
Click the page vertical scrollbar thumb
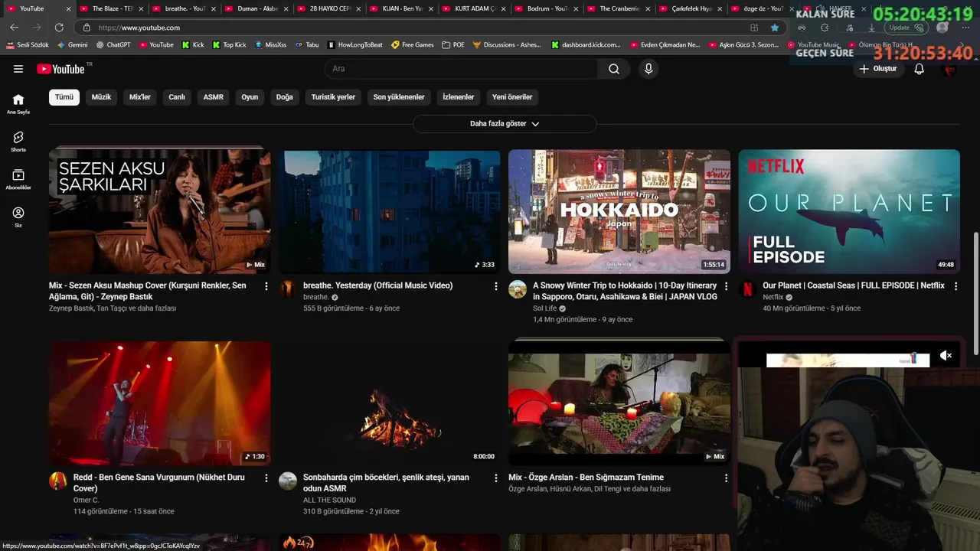tap(975, 292)
